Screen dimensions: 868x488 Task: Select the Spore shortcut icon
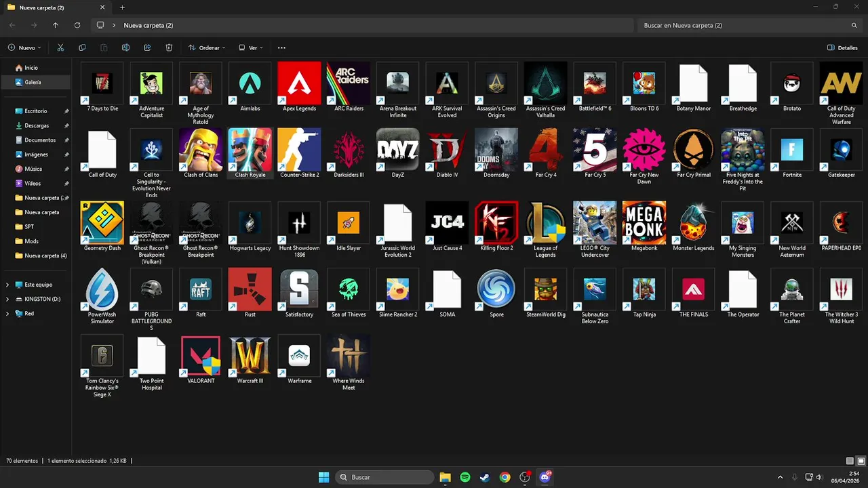pos(496,289)
